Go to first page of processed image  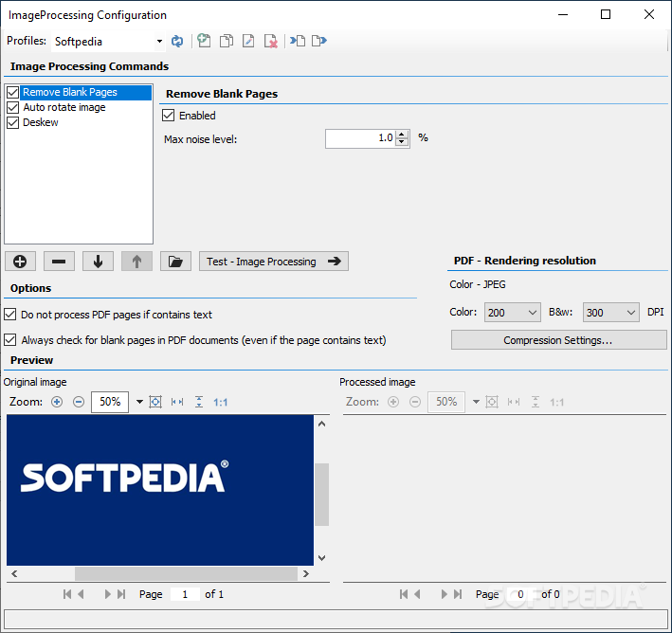pyautogui.click(x=404, y=594)
